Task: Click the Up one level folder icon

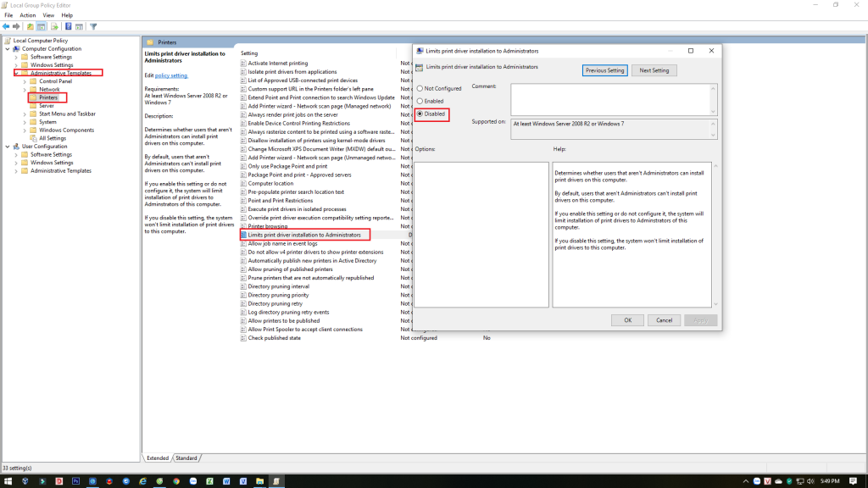Action: pos(31,26)
